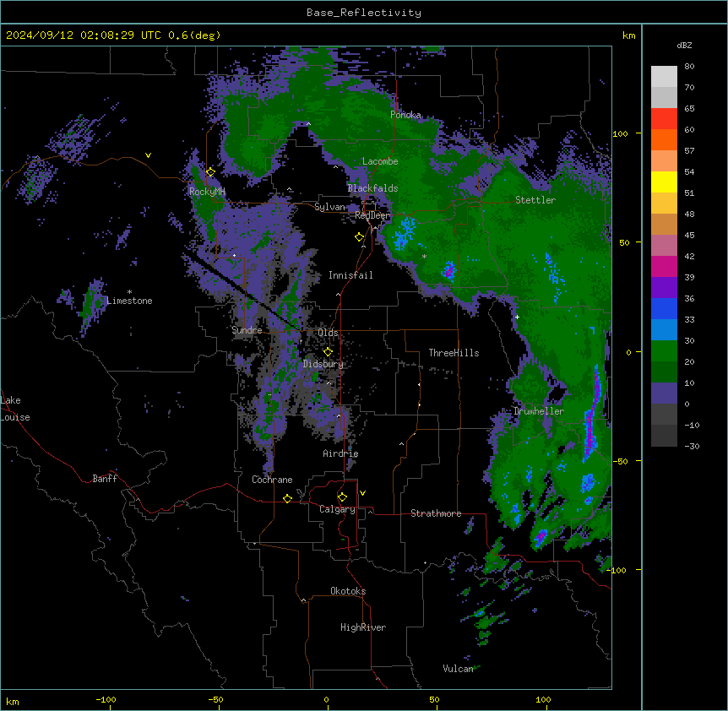Screen dimensions: 728x711
Task: Click the km unit label at bottom left
Action: [13, 702]
